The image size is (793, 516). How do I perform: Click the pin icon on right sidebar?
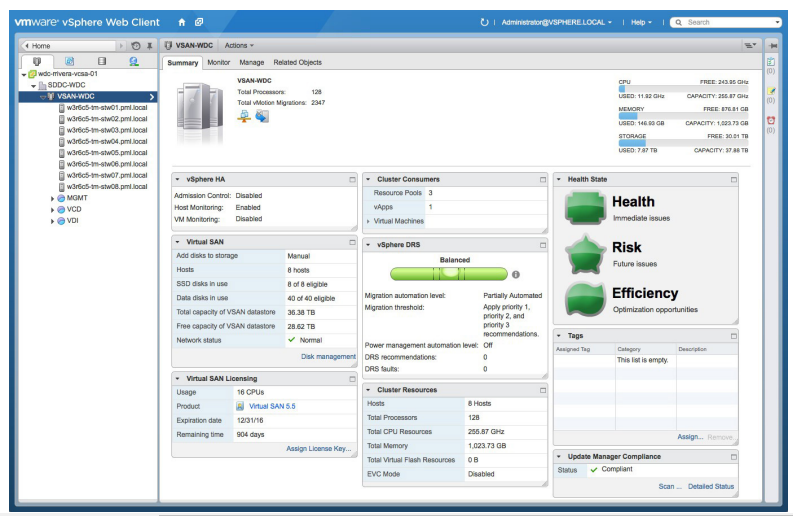tap(773, 46)
